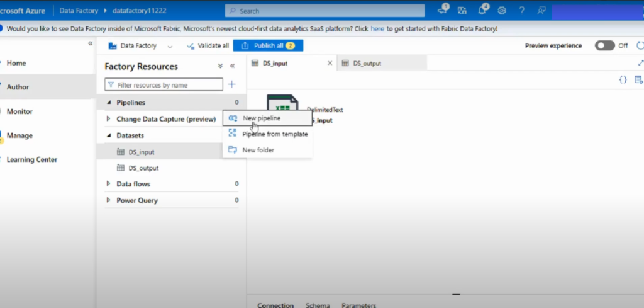
Task: Open the Help question mark icon
Action: (521, 11)
